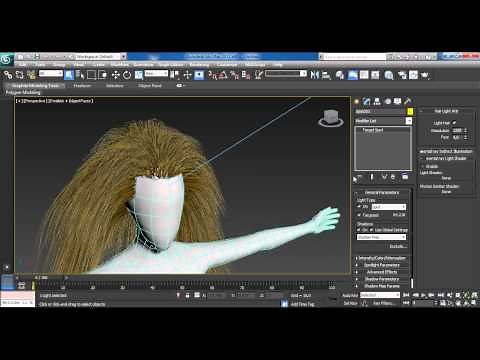Activate the Select and Rotate tool
Image resolution: width=480 pixels, height=360 pixels.
127,75
